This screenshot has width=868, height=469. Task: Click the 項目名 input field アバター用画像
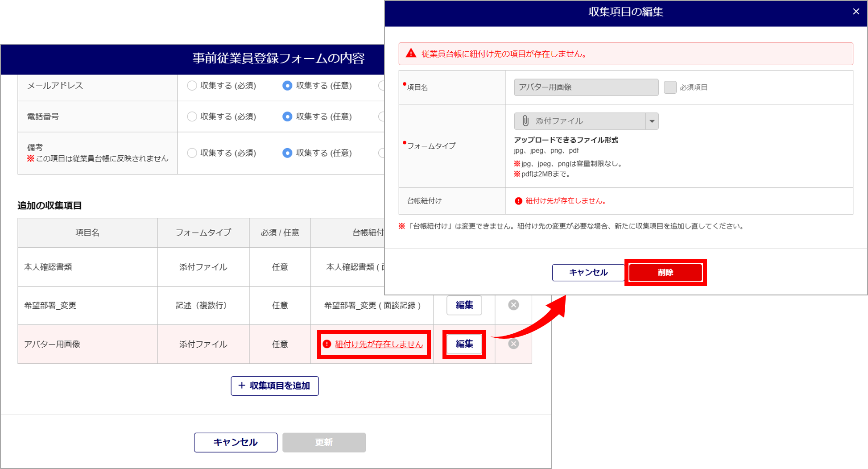point(586,87)
